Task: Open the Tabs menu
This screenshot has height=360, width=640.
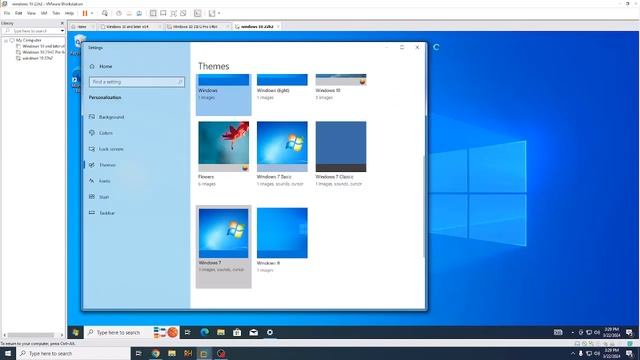Action: tap(56, 13)
